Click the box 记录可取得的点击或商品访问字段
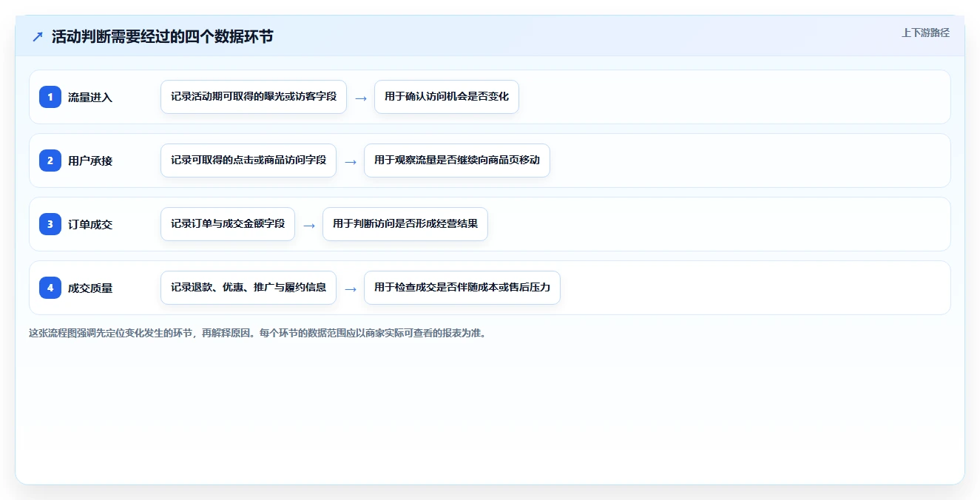Image resolution: width=980 pixels, height=500 pixels. tap(249, 161)
